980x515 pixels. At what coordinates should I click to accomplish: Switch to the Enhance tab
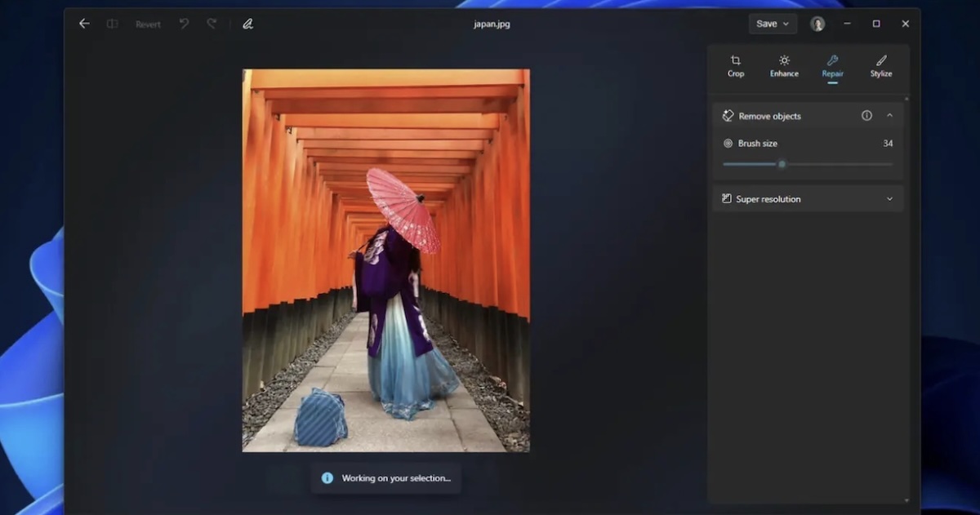pos(784,66)
